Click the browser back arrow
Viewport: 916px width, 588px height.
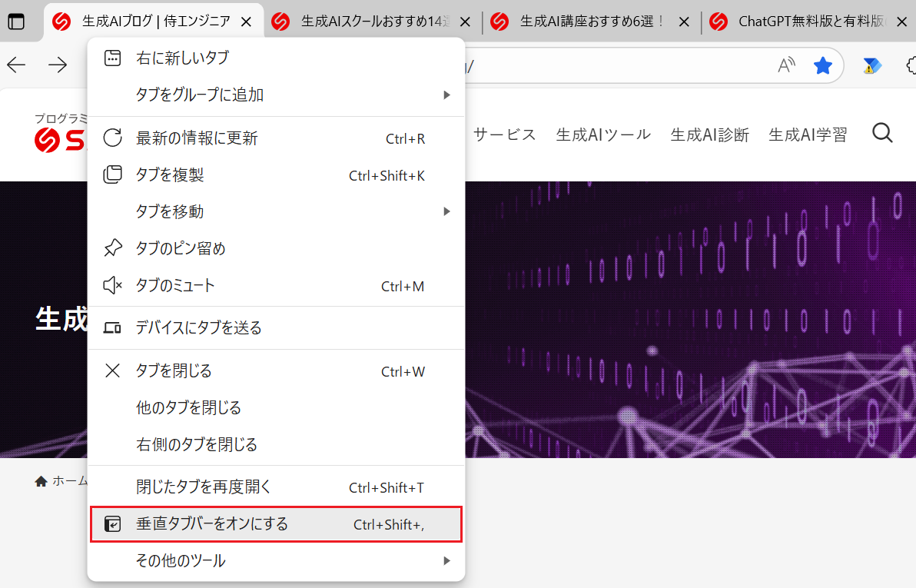(x=16, y=65)
